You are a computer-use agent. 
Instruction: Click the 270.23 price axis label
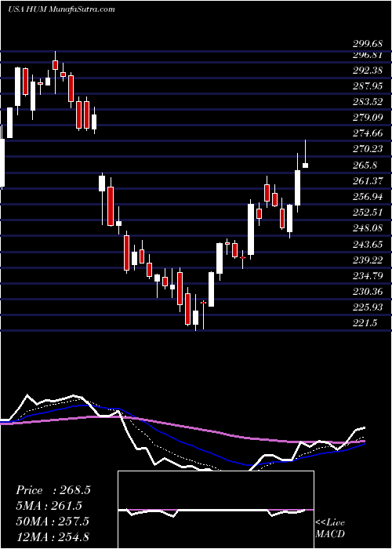click(368, 149)
